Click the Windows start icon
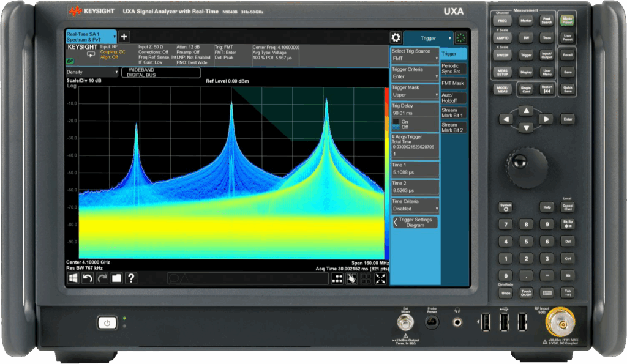This screenshot has width=627, height=364. [73, 278]
